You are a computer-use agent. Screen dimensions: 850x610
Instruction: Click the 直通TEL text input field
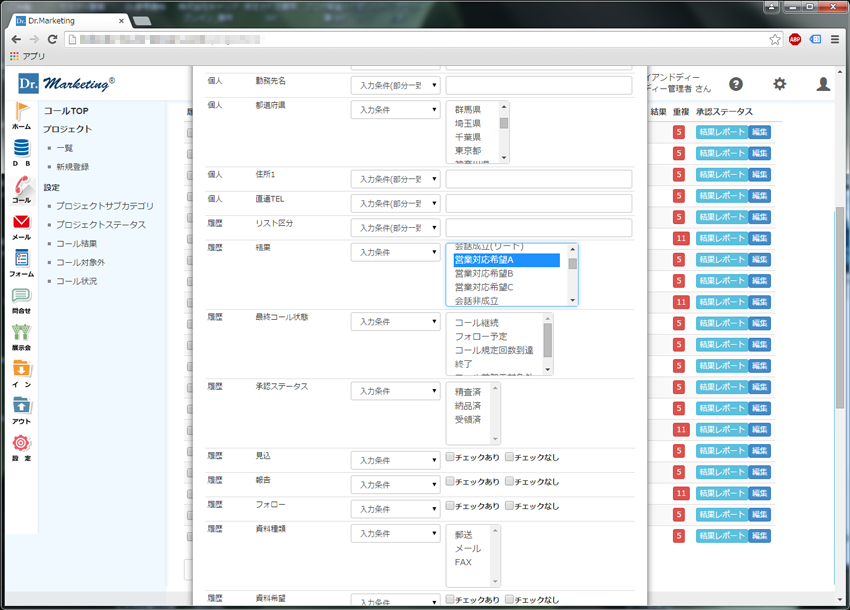point(538,204)
